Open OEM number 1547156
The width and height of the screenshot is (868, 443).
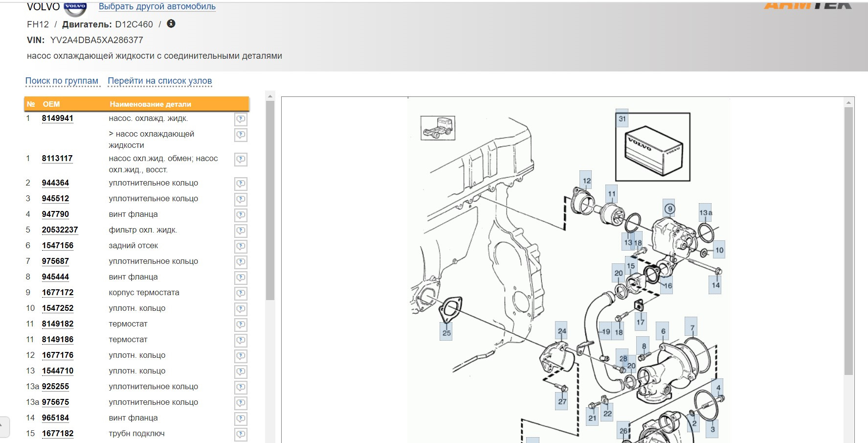(58, 246)
